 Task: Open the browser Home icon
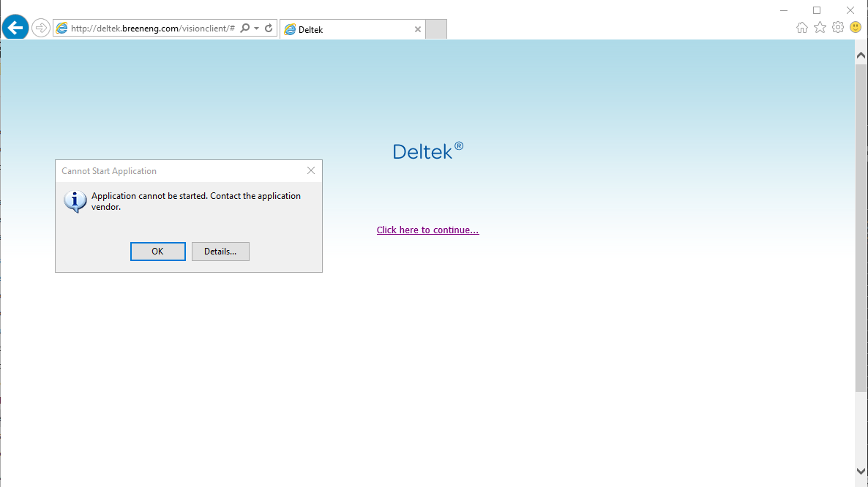(801, 28)
